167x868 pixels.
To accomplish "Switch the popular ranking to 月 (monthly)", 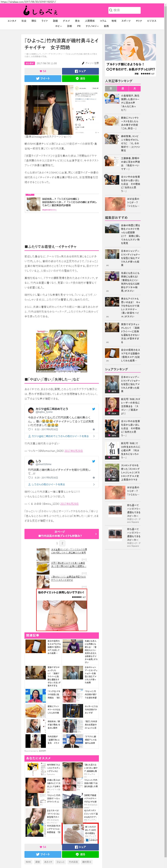I will pyautogui.click(x=135, y=88).
